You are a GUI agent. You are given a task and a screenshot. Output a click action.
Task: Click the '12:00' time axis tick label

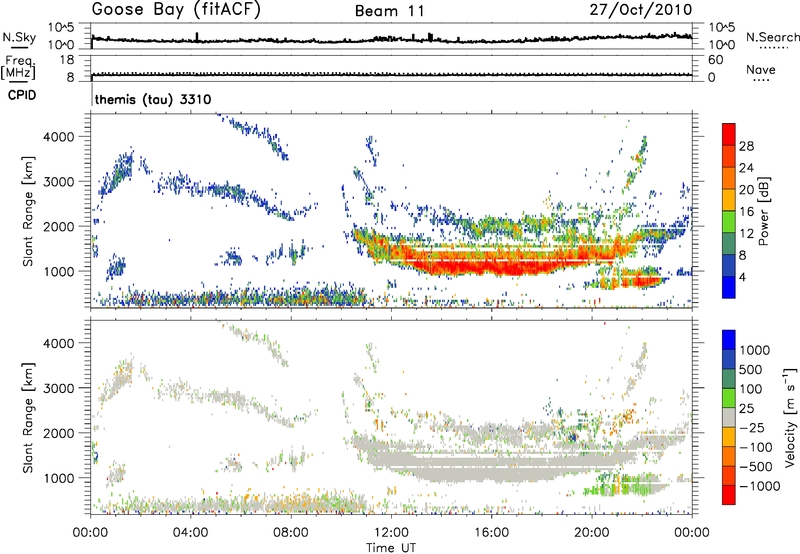point(391,533)
